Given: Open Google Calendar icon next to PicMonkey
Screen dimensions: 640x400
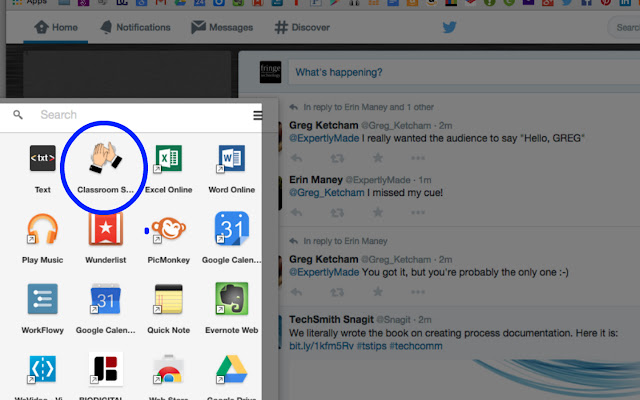Looking at the screenshot, I should point(231,229).
